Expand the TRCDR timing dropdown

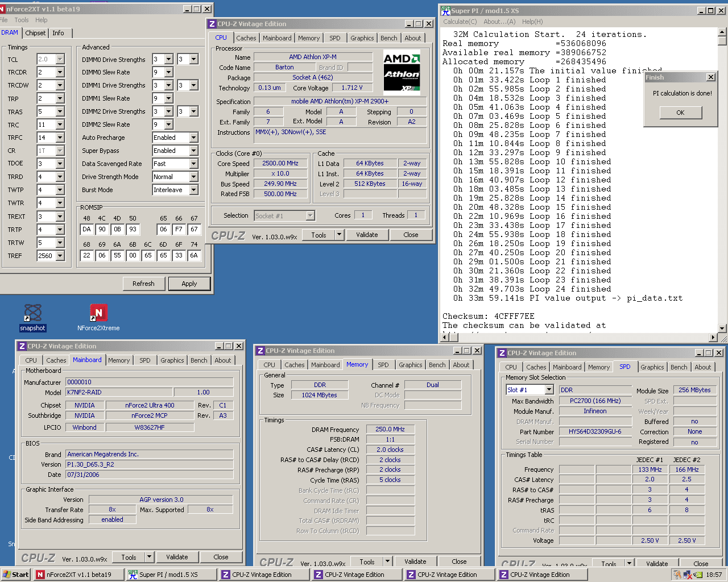tap(60, 72)
